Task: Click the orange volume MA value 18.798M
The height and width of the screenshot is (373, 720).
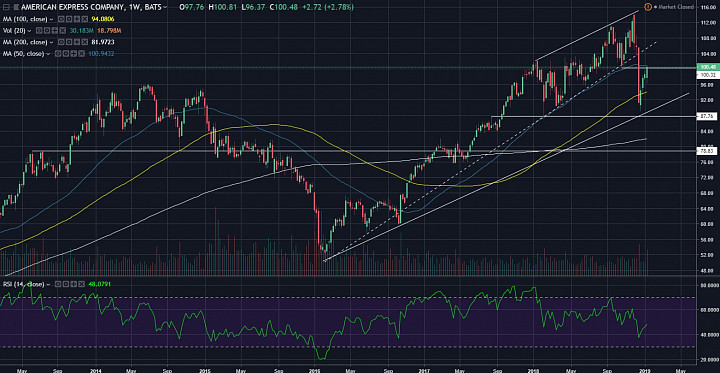Action: point(109,30)
